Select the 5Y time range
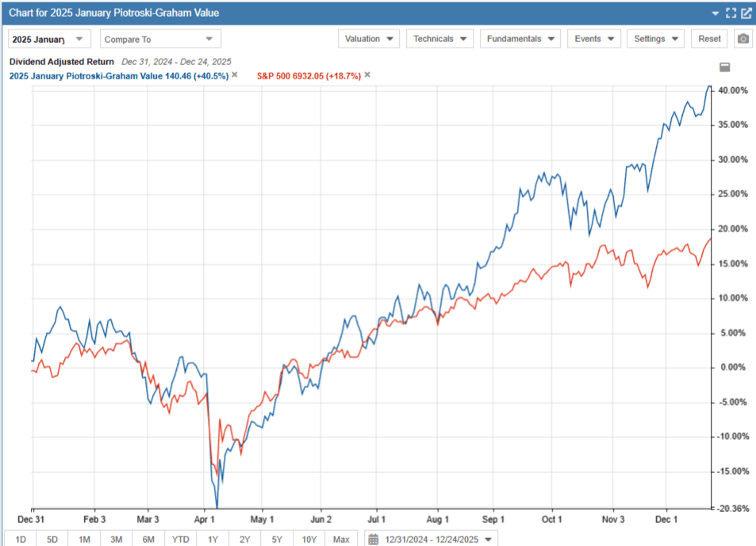This screenshot has height=546, width=756. click(277, 539)
